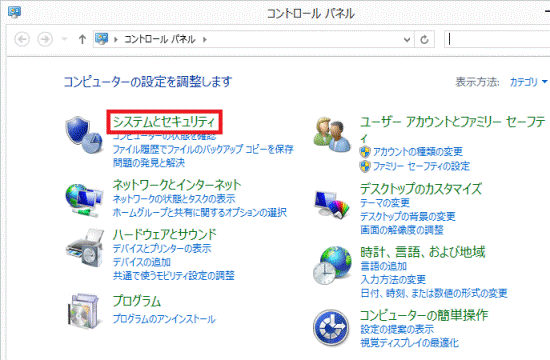Open 問題の発見と解決 link
The width and height of the screenshot is (550, 360).
click(x=149, y=162)
